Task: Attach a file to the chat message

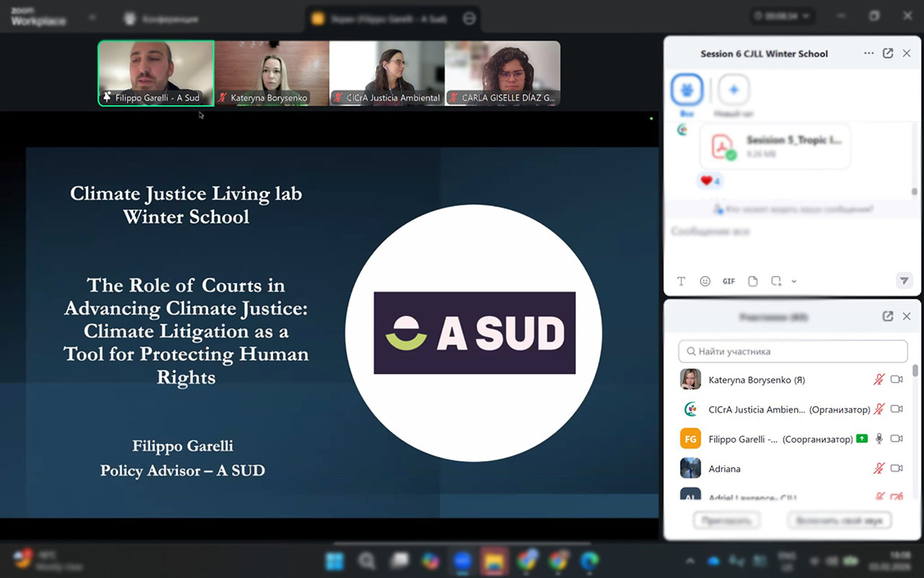Action: pos(753,281)
